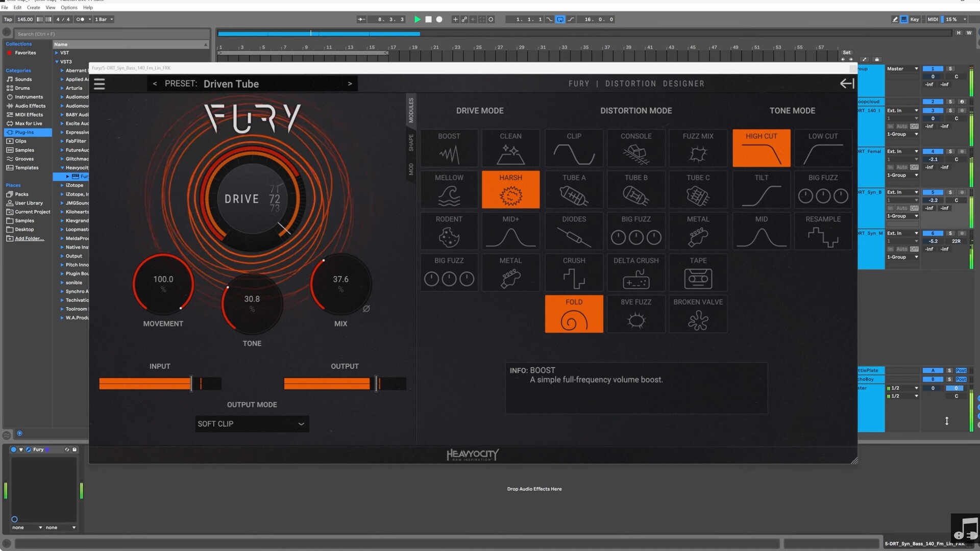Screen dimensions: 980x551
Task: Select the LOW CUT tone mode
Action: pyautogui.click(x=823, y=148)
